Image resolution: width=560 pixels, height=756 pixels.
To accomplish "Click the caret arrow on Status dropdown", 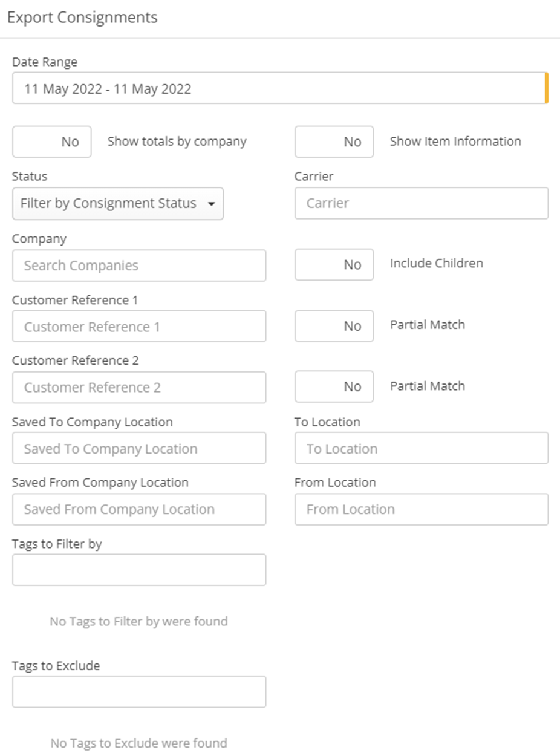I will [211, 204].
